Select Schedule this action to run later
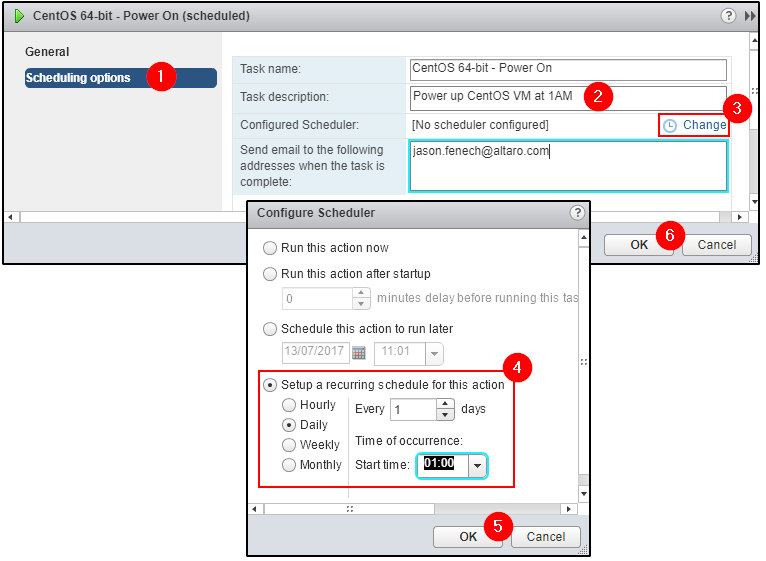The height and width of the screenshot is (561, 766). (x=270, y=329)
